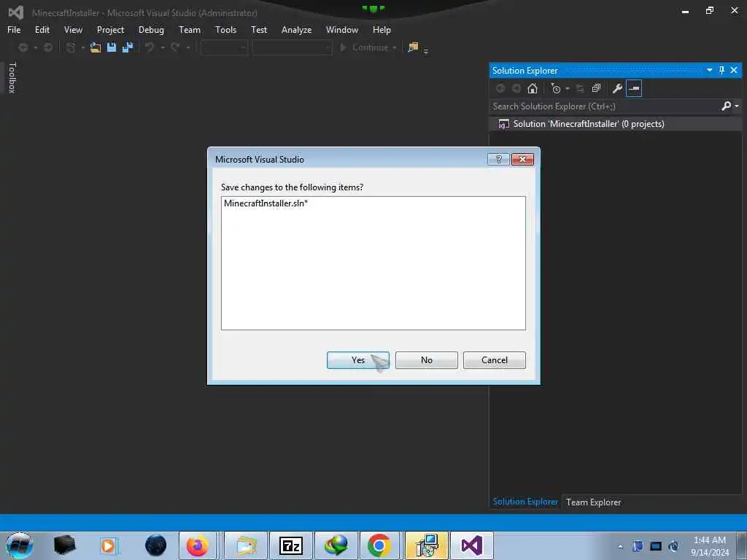Select MinecraftInstaller.sln* in the save list
This screenshot has width=747, height=560.
click(x=266, y=203)
